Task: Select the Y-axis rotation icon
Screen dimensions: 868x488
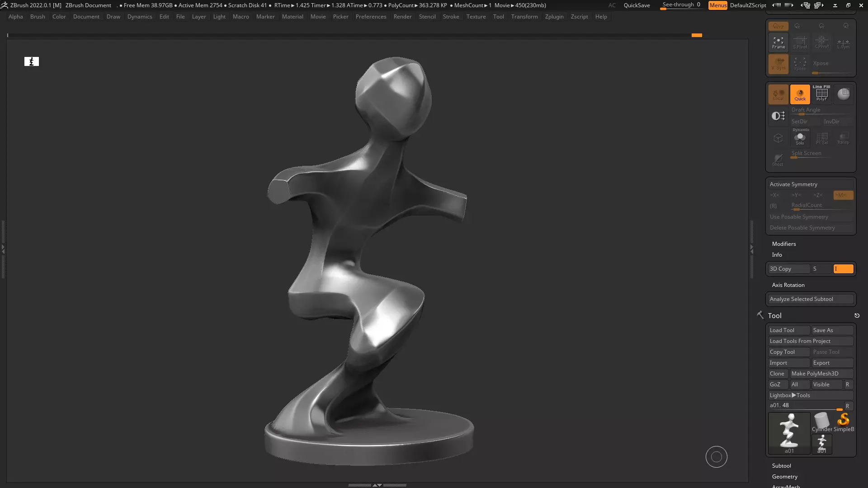Action: (821, 26)
